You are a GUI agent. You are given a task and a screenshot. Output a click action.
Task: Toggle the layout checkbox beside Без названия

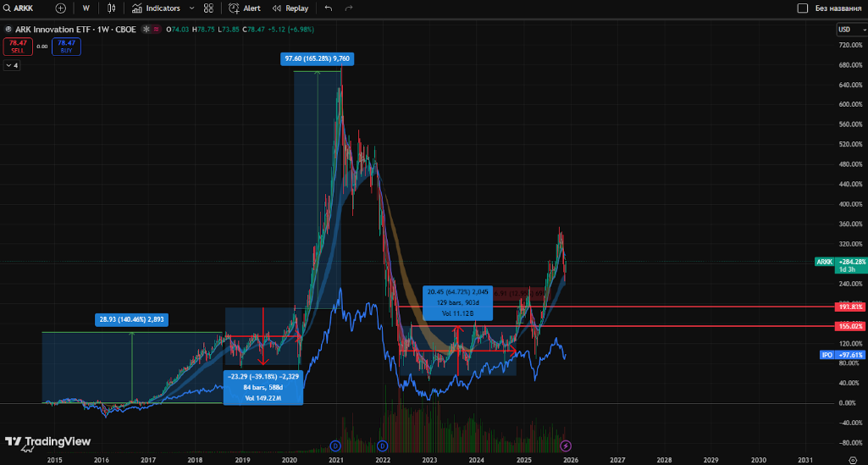803,8
